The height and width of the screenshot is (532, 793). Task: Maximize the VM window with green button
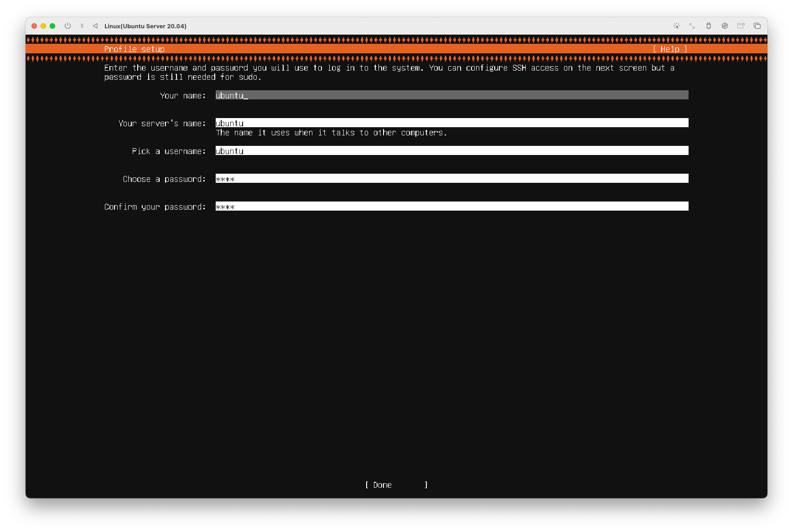(x=52, y=26)
